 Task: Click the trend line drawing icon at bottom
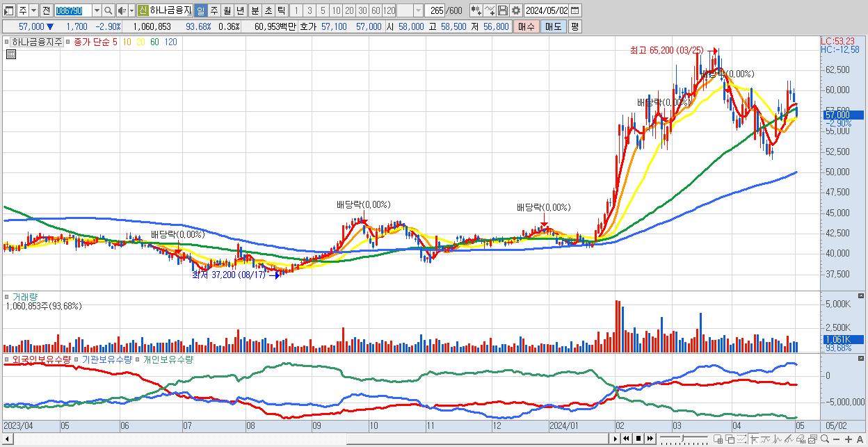(789, 439)
